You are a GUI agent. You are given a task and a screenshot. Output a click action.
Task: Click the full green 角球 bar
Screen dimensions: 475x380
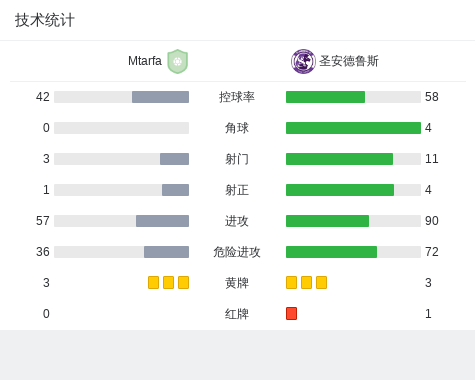(353, 128)
